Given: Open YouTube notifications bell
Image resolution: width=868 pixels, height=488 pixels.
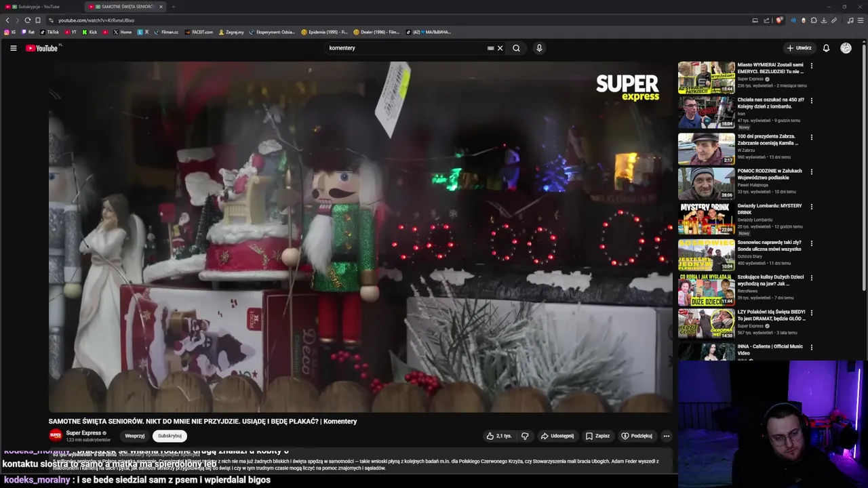Looking at the screenshot, I should (x=826, y=48).
